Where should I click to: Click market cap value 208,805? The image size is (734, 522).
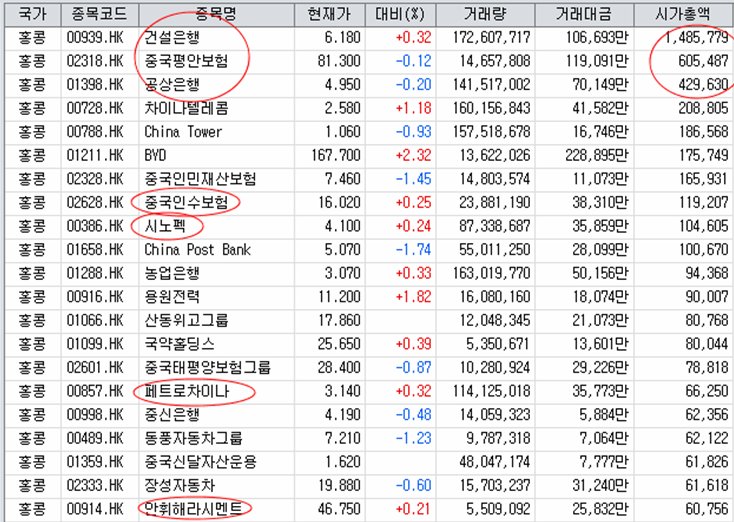click(704, 108)
